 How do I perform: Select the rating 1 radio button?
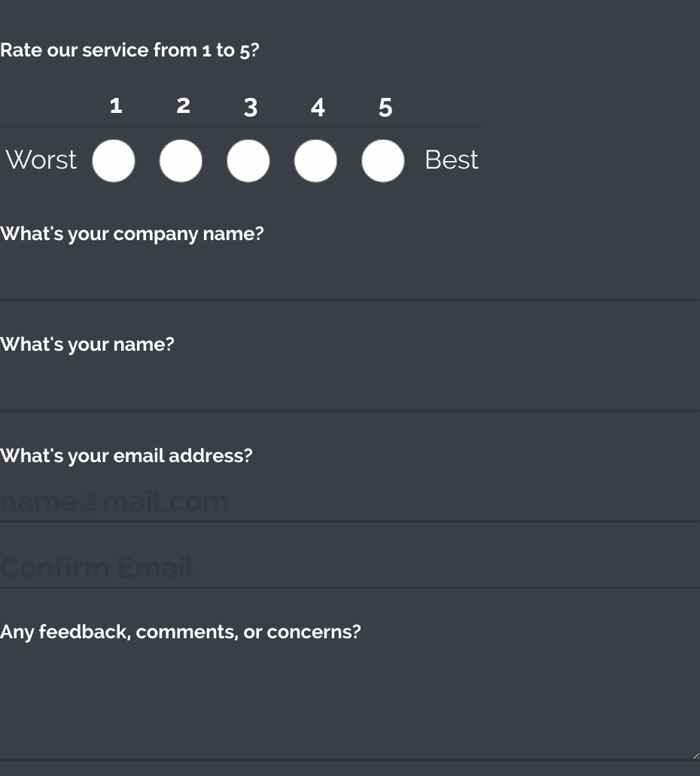(x=113, y=160)
